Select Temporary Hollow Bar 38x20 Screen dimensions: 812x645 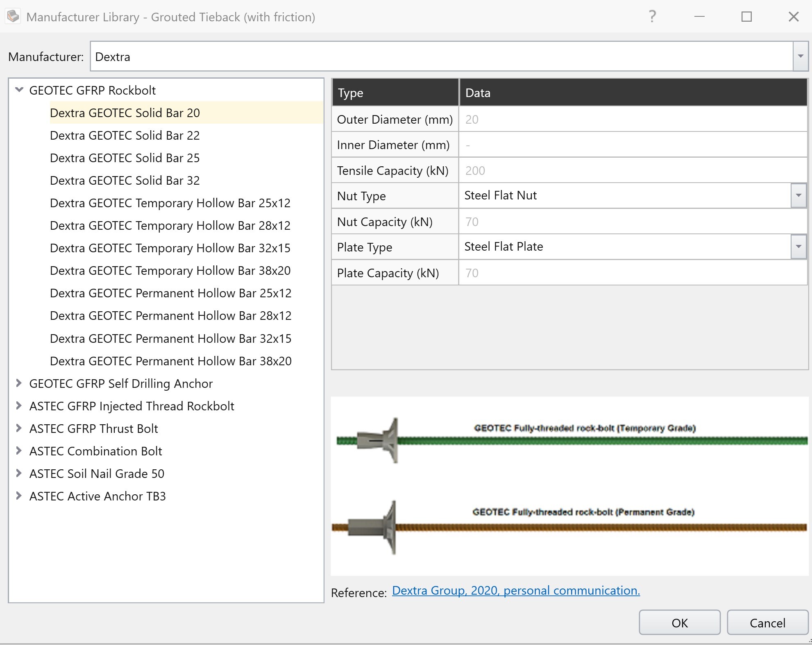(x=170, y=270)
